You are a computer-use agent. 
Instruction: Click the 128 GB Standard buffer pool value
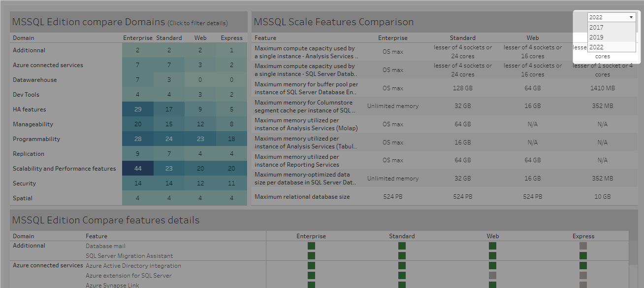click(463, 88)
